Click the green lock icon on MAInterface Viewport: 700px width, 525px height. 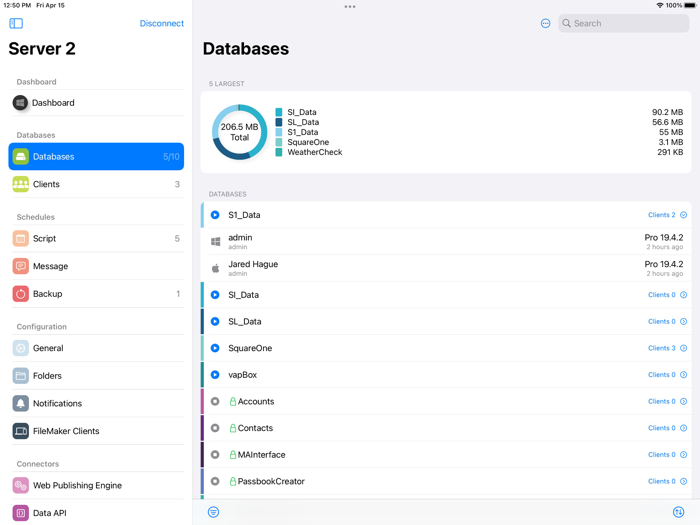(233, 454)
